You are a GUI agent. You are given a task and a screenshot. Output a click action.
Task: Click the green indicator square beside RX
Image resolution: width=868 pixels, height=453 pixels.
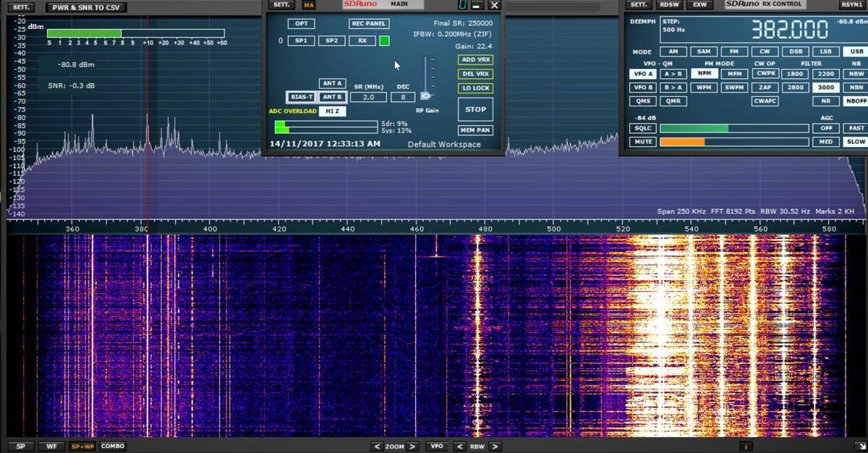(384, 41)
